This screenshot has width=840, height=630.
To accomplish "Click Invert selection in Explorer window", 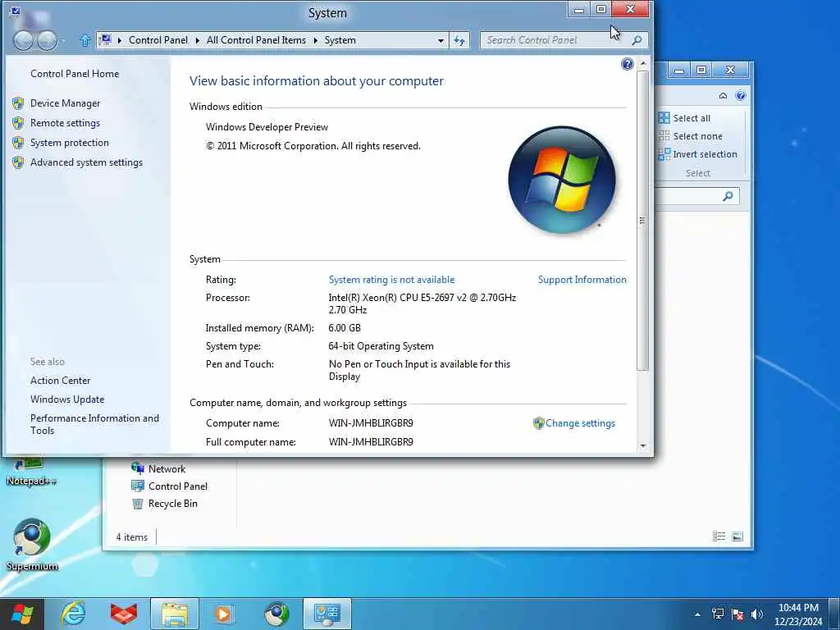I will click(698, 154).
